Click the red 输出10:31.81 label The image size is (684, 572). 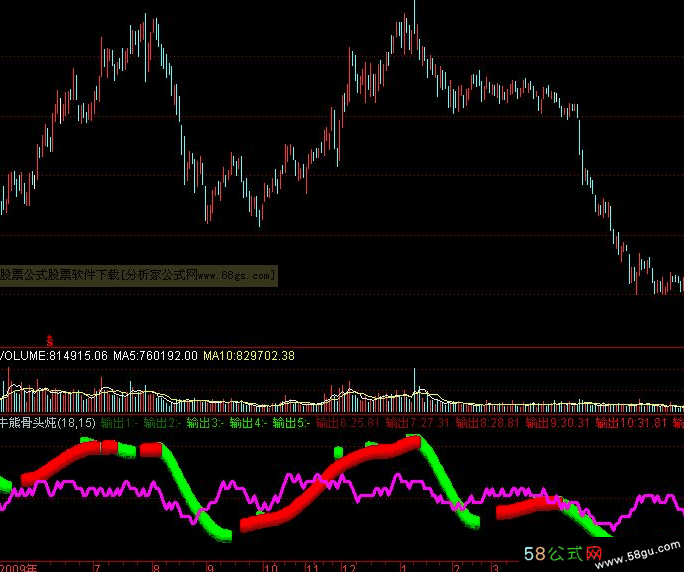click(x=630, y=424)
